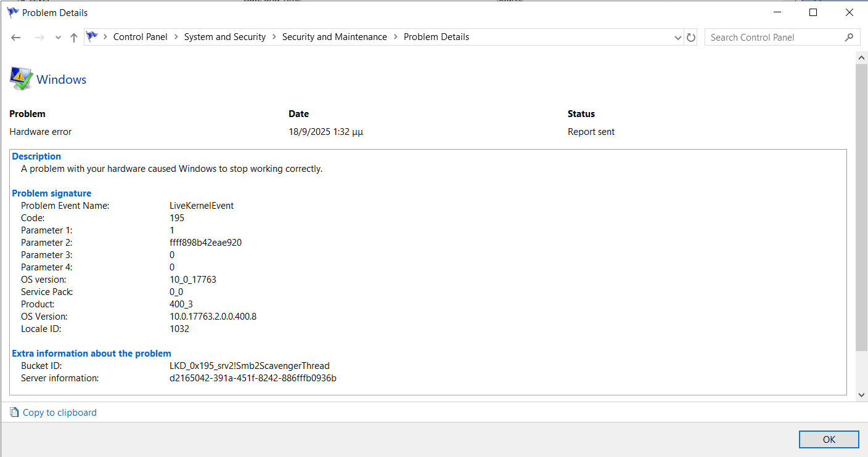Click the Windows flag shield icon
Screen dimensions: 868x457
21,79
